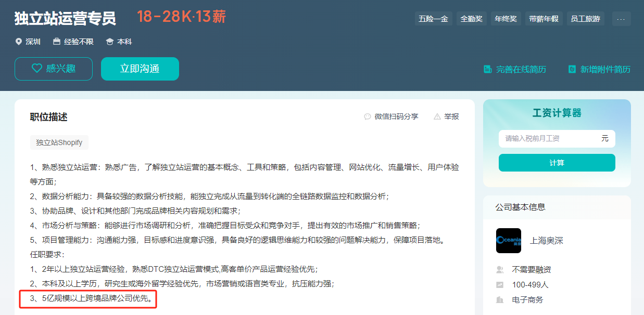644x315 pixels.
Task: Click the 独立站Shopify skill tag
Action: [59, 142]
